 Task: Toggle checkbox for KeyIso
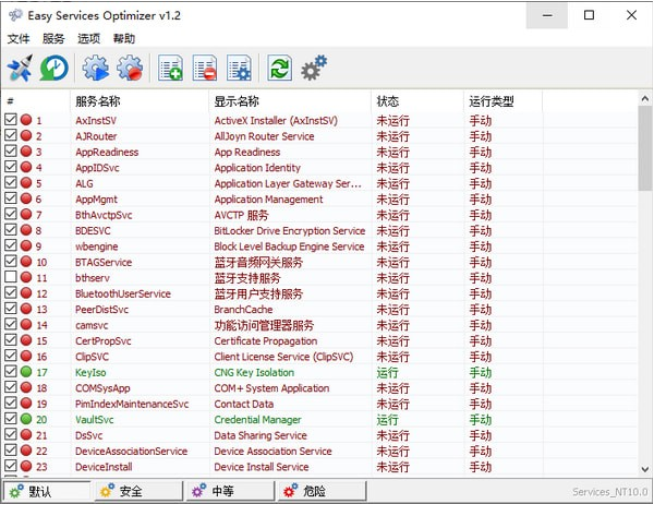pos(10,371)
